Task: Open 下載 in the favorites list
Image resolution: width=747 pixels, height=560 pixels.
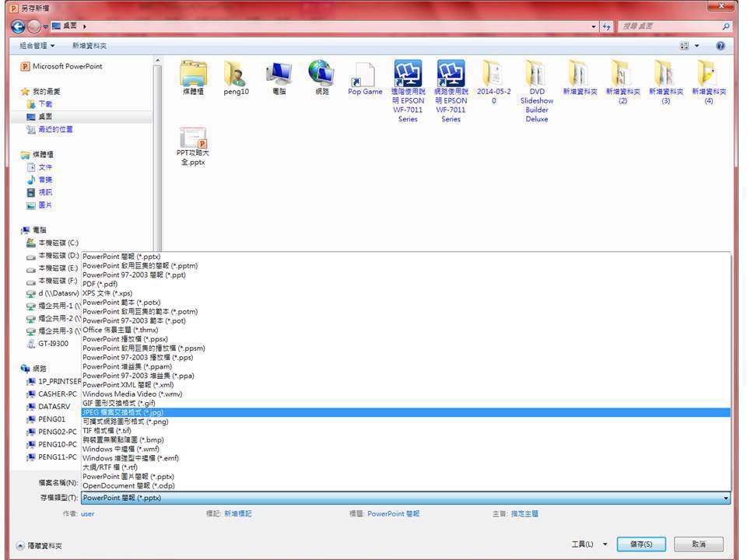Action: [x=45, y=103]
